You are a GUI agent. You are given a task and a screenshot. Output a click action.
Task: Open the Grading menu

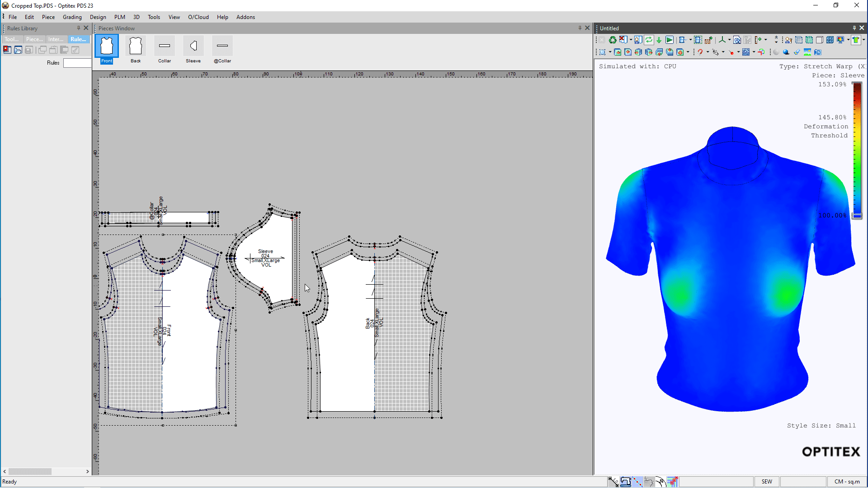[x=72, y=17]
